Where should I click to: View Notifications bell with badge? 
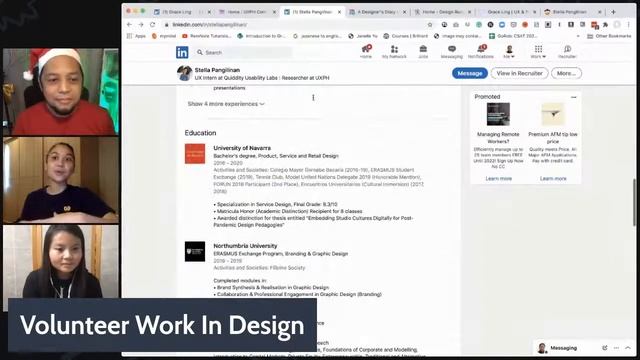(481, 51)
